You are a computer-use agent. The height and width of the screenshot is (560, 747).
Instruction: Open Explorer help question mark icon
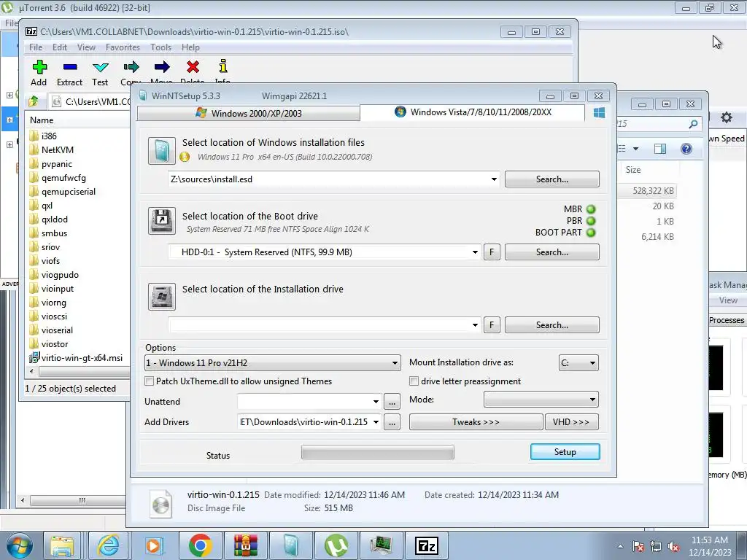point(686,149)
